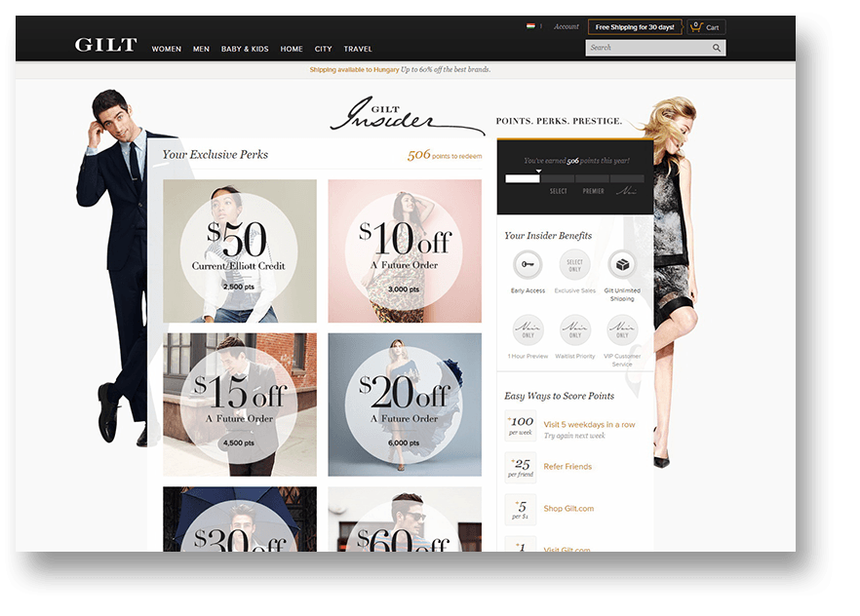The height and width of the screenshot is (616, 860).
Task: Select the $50 Current/Elliott Credit perk
Action: 240,251
